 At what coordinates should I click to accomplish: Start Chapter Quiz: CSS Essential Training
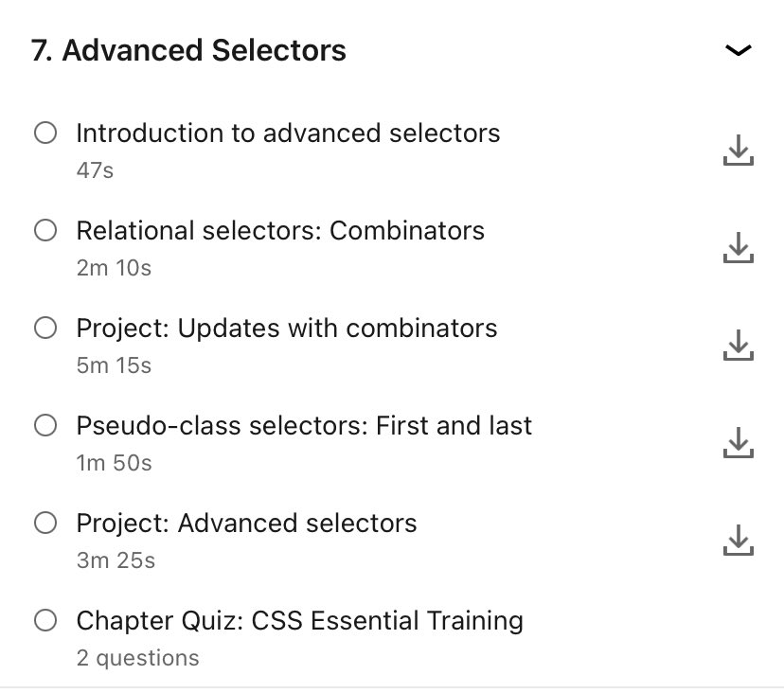pyautogui.click(x=300, y=621)
